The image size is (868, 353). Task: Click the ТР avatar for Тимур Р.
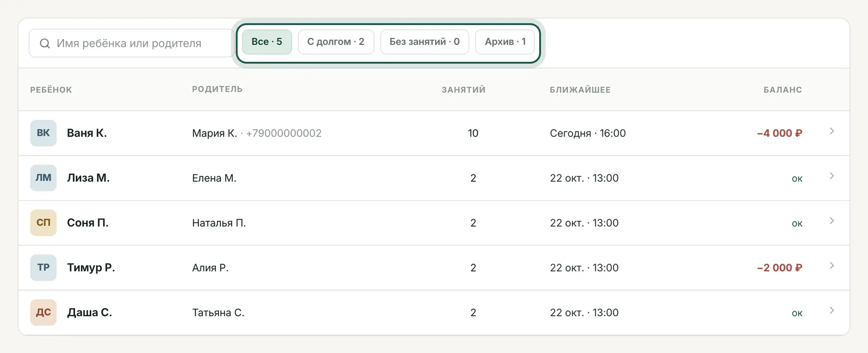point(43,267)
